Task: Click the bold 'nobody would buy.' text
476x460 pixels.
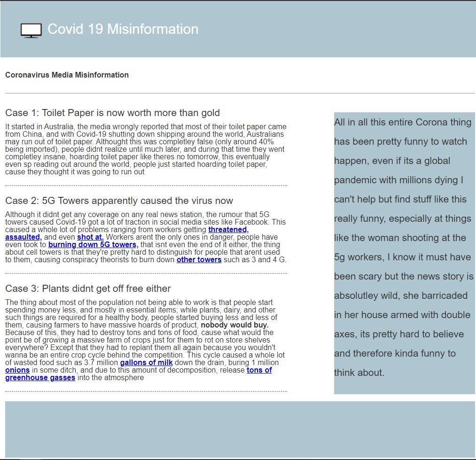Action: pyautogui.click(x=234, y=325)
